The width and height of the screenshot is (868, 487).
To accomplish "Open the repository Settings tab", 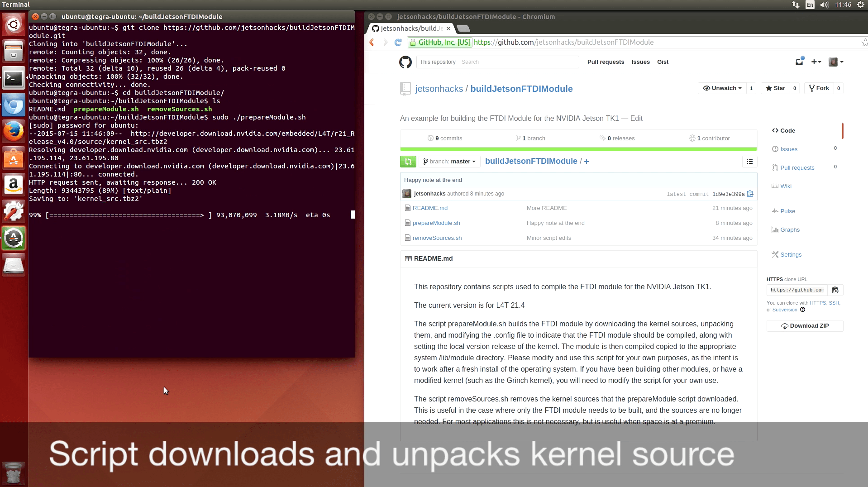I will 787,254.
